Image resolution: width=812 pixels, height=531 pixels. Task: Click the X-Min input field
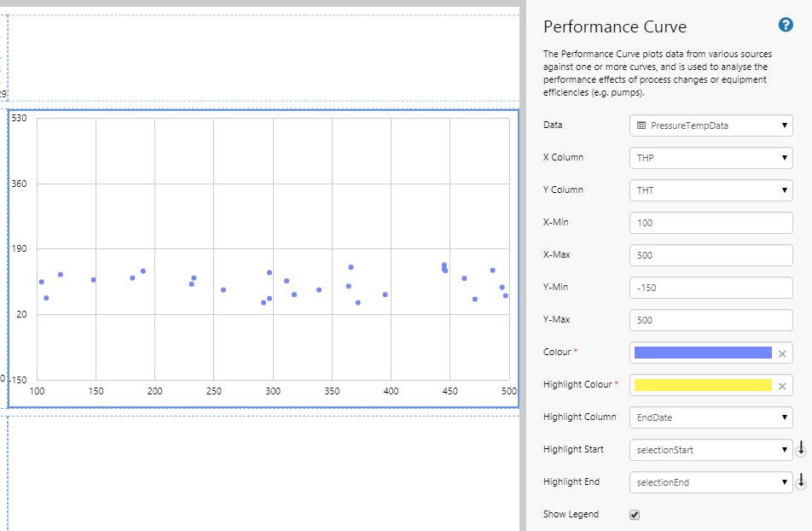[x=710, y=223]
